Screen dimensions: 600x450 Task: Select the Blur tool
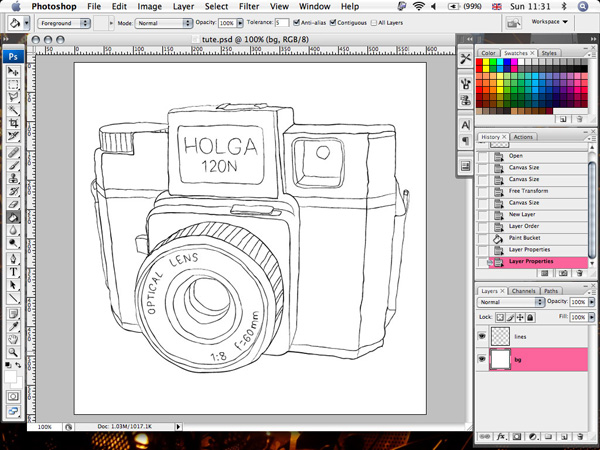pos(13,230)
